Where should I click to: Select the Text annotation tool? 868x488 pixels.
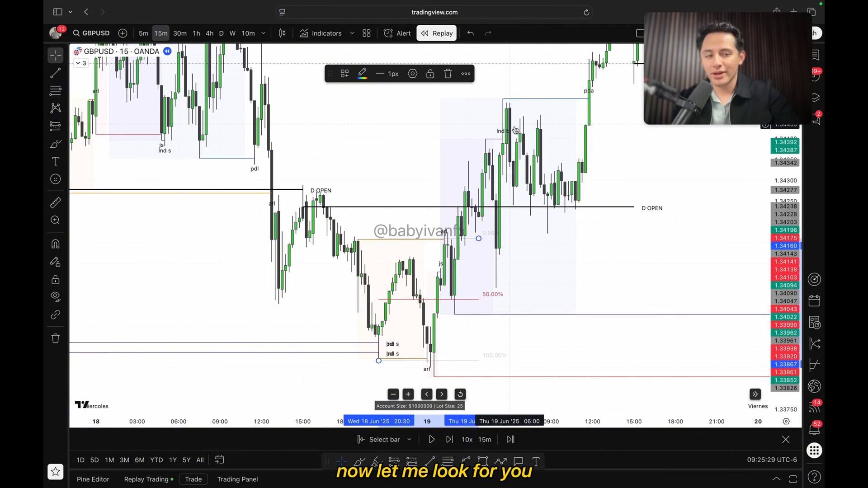point(56,161)
